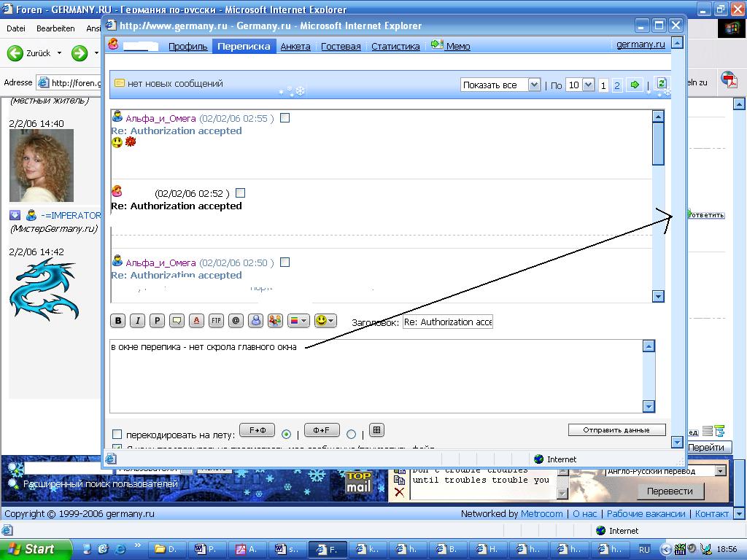Open the 'Рабочие вакансии' footer link
The height and width of the screenshot is (560, 747).
click(x=646, y=514)
